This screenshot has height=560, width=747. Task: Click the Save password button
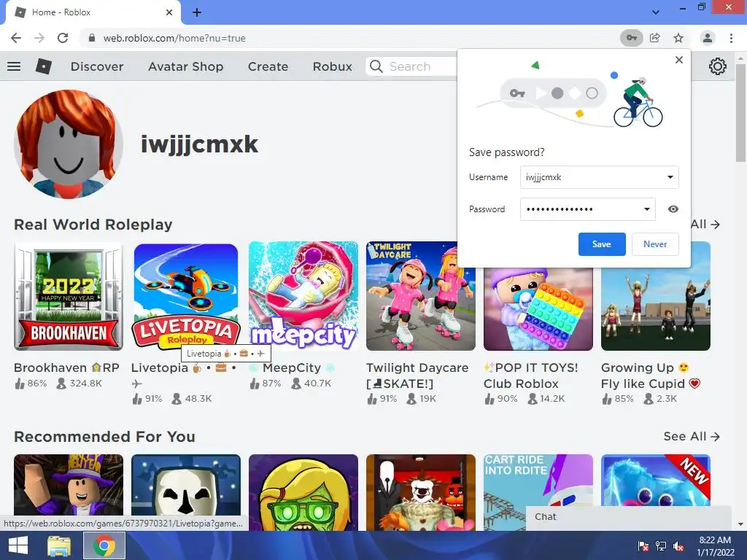602,244
